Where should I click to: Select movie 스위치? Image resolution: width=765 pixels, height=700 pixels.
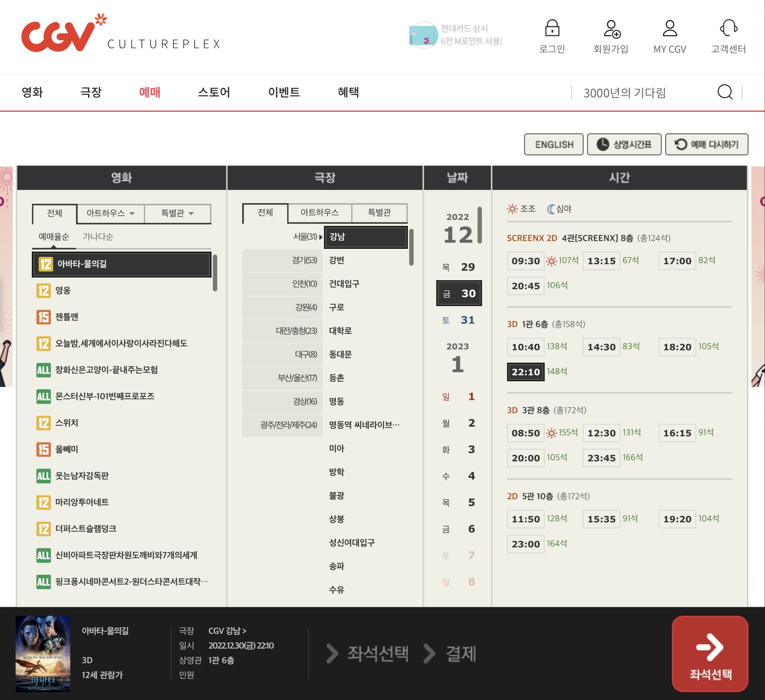pos(122,423)
